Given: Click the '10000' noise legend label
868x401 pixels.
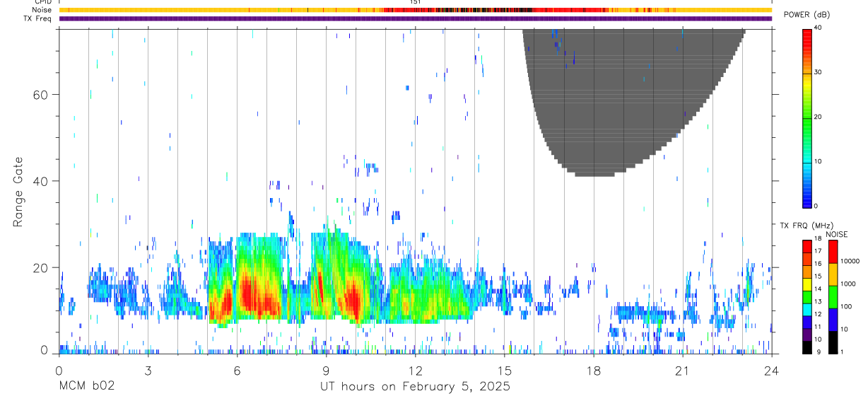Looking at the screenshot, I should coord(850,261).
